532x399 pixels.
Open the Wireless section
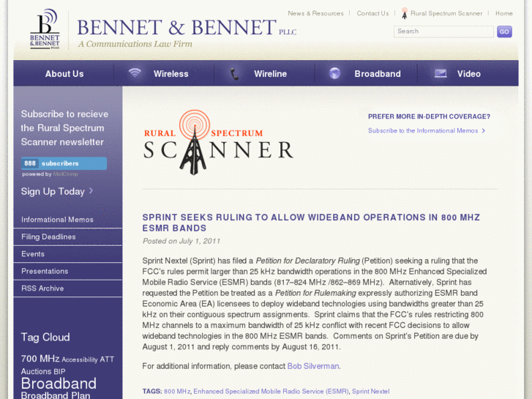coord(171,74)
